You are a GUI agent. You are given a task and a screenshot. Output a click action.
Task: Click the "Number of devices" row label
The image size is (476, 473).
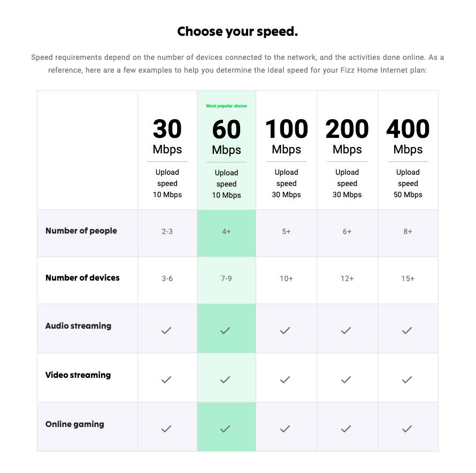click(x=82, y=278)
